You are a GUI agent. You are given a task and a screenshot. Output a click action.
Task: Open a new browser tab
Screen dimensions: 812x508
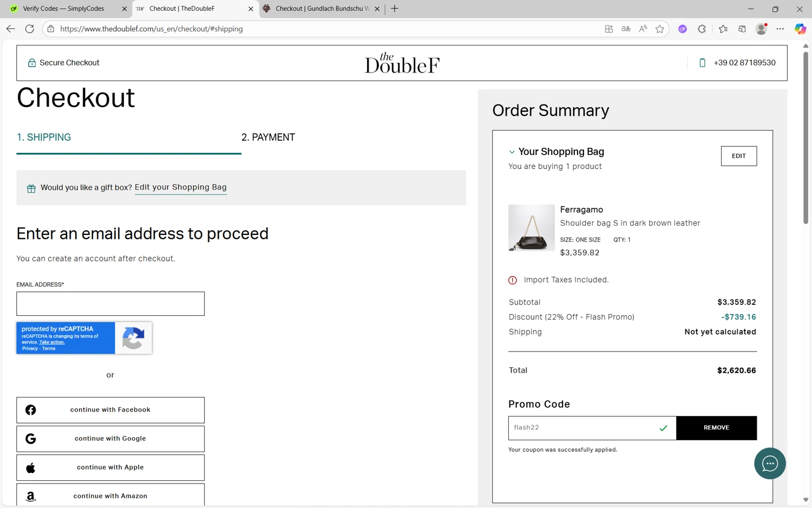(x=395, y=9)
